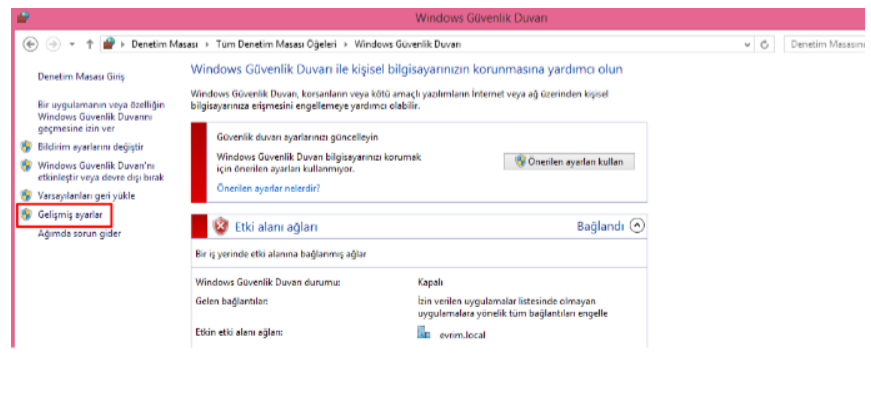This screenshot has height=397, width=871.
Task: Expand the address bar history dropdown
Action: click(747, 45)
